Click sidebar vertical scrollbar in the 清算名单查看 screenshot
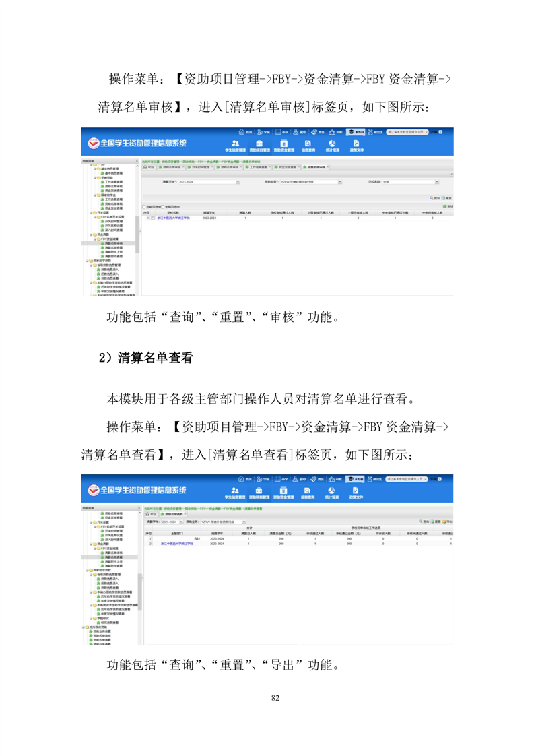 [139, 586]
